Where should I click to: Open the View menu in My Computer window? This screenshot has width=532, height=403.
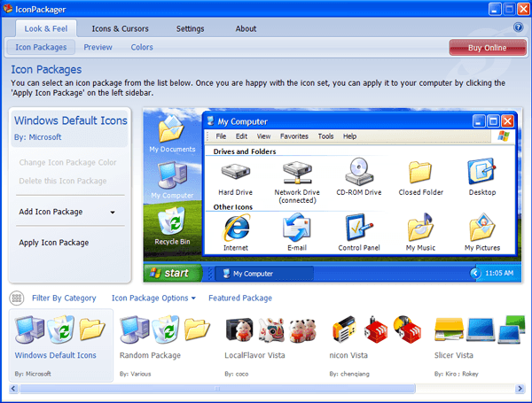coord(263,136)
